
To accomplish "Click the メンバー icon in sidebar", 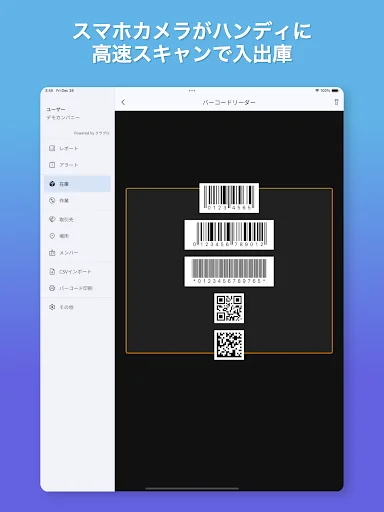I will click(52, 253).
